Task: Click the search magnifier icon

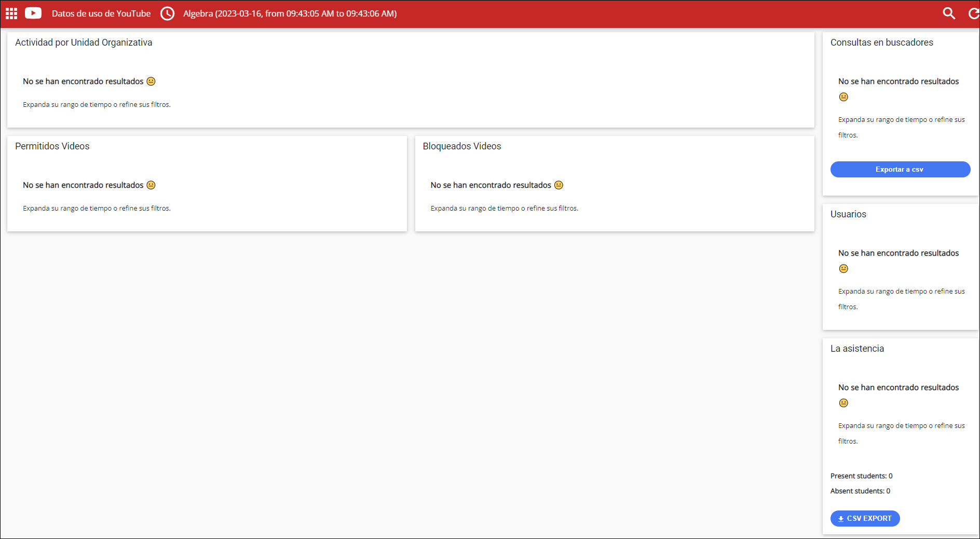Action: 949,13
